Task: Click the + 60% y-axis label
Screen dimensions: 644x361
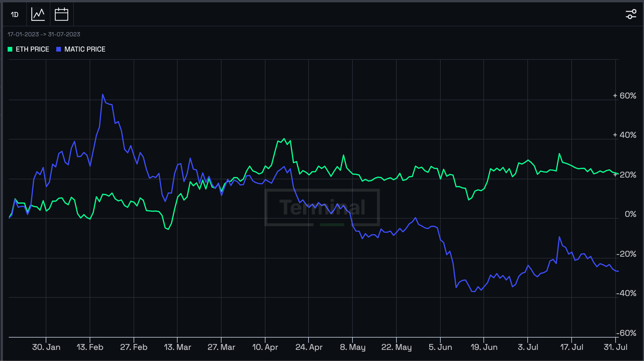Action: click(625, 96)
